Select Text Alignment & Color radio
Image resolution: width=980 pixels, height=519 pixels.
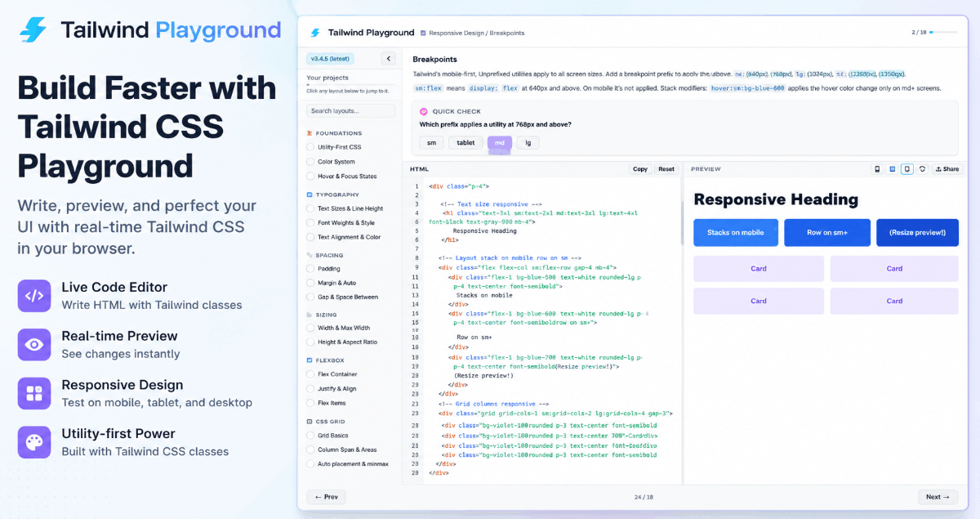click(x=310, y=237)
